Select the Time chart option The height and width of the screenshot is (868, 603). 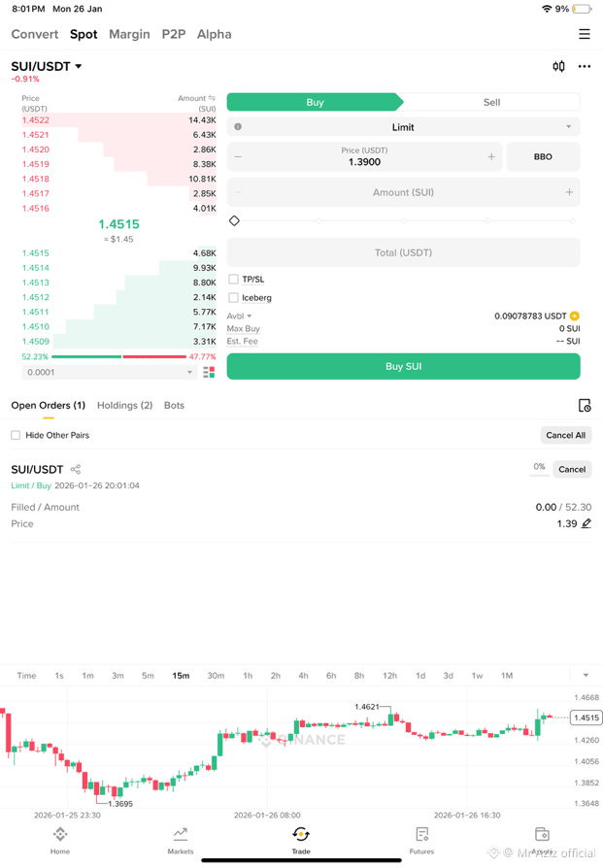26,676
